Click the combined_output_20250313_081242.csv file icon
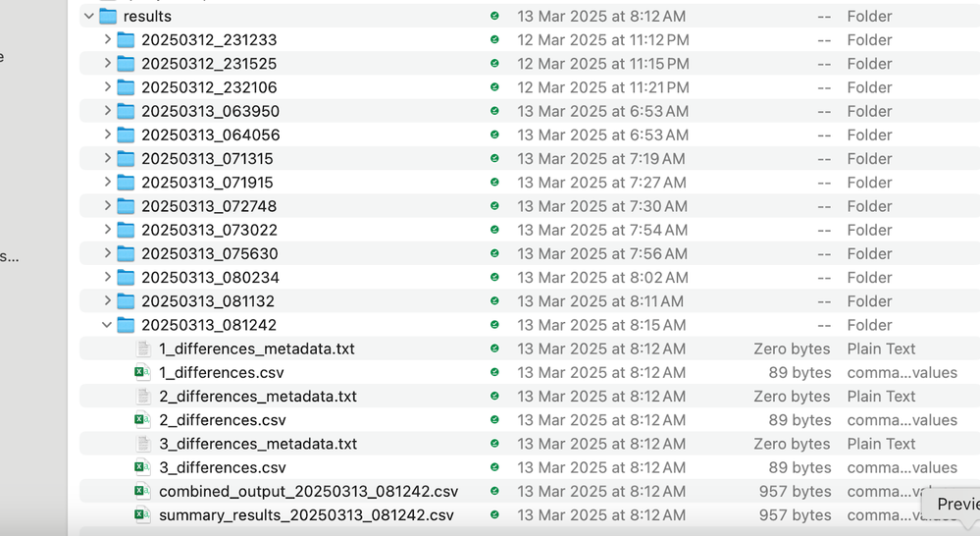 click(x=143, y=492)
